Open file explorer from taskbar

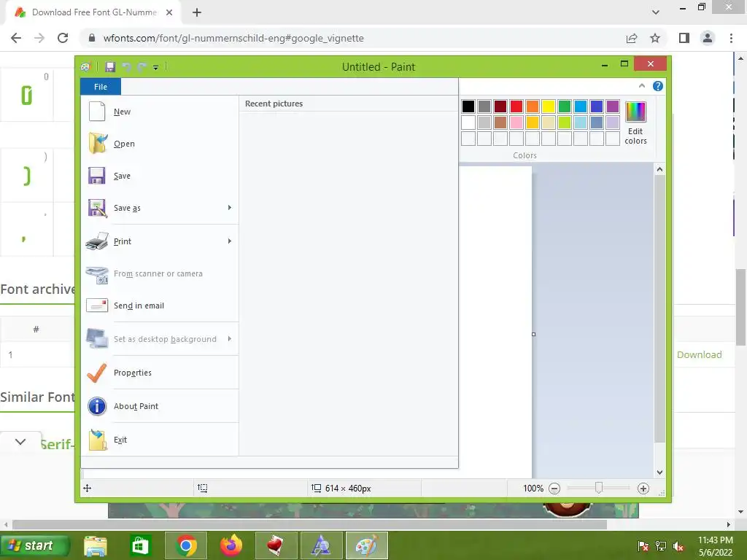tap(96, 545)
